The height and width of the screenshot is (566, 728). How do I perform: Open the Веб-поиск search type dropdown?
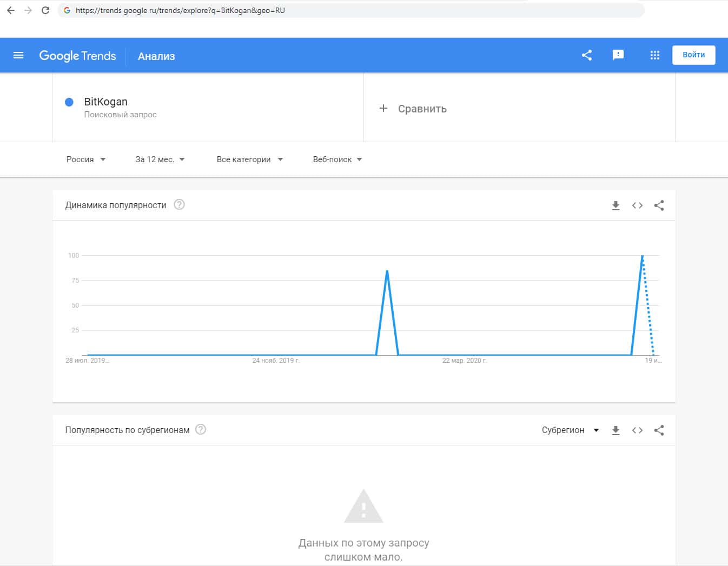click(337, 159)
